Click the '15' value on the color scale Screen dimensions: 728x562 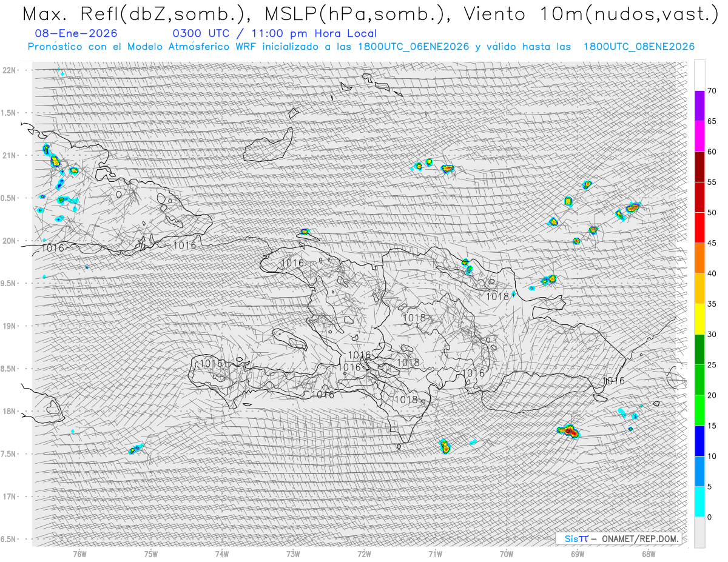(712, 426)
